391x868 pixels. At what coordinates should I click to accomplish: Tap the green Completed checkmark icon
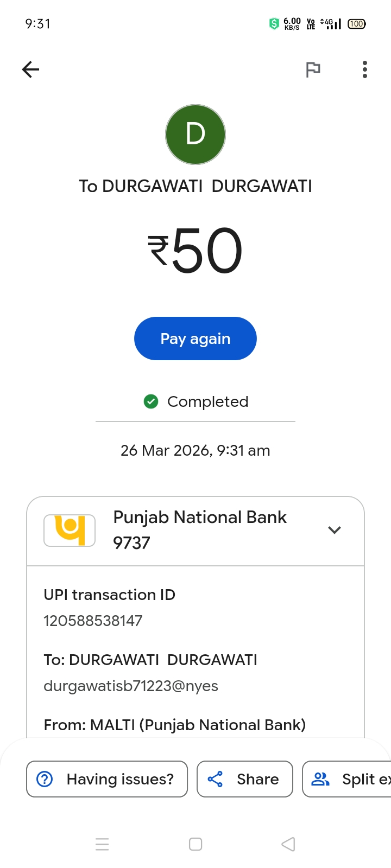tap(151, 401)
